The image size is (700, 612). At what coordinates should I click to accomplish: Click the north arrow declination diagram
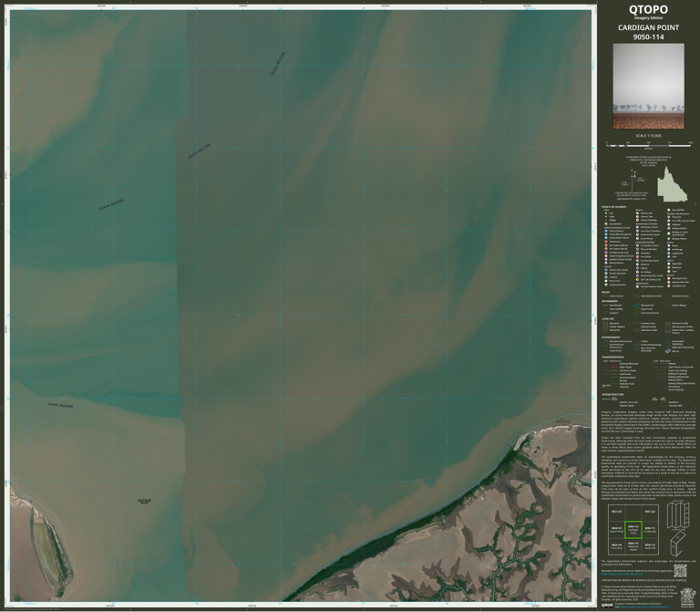(x=633, y=181)
